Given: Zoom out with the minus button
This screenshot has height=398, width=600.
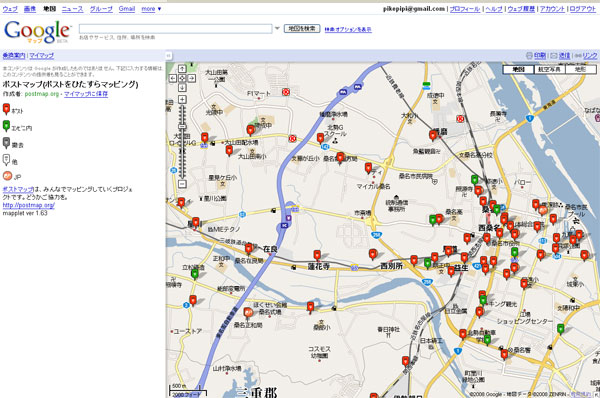Looking at the screenshot, I should [x=182, y=184].
